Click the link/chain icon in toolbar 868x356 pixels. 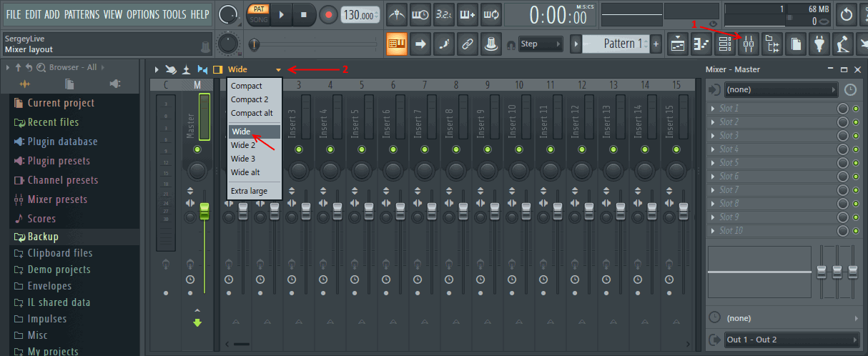pos(467,44)
